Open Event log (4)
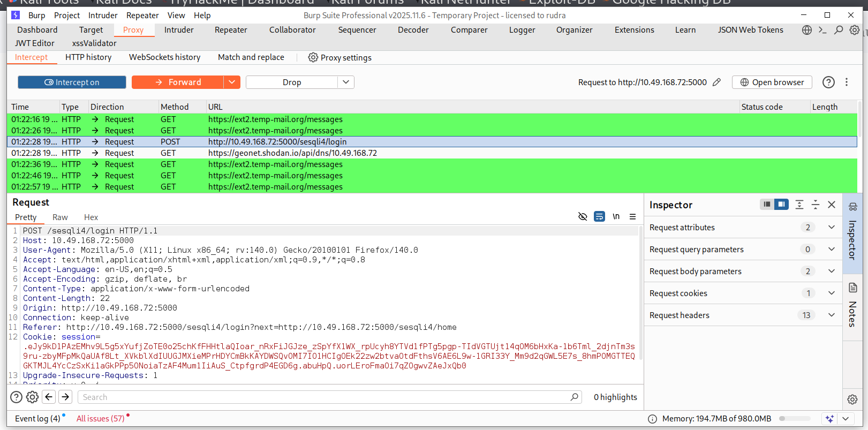The width and height of the screenshot is (868, 430). point(37,418)
